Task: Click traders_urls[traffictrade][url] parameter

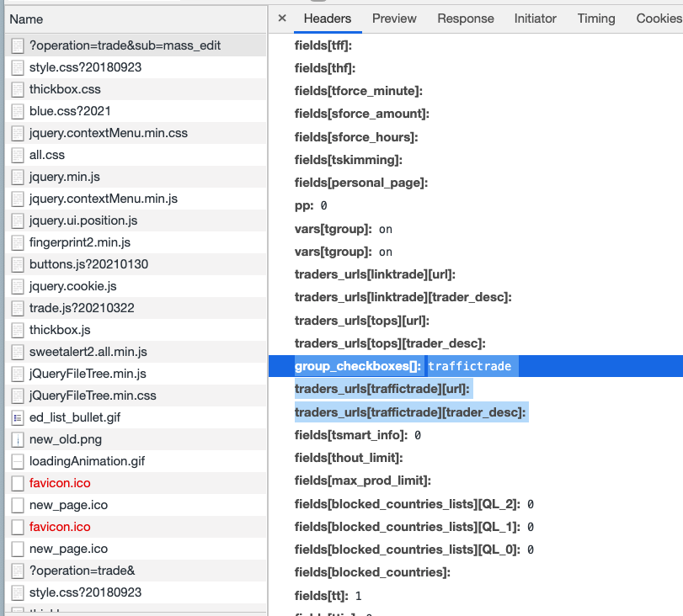Action: coord(382,389)
